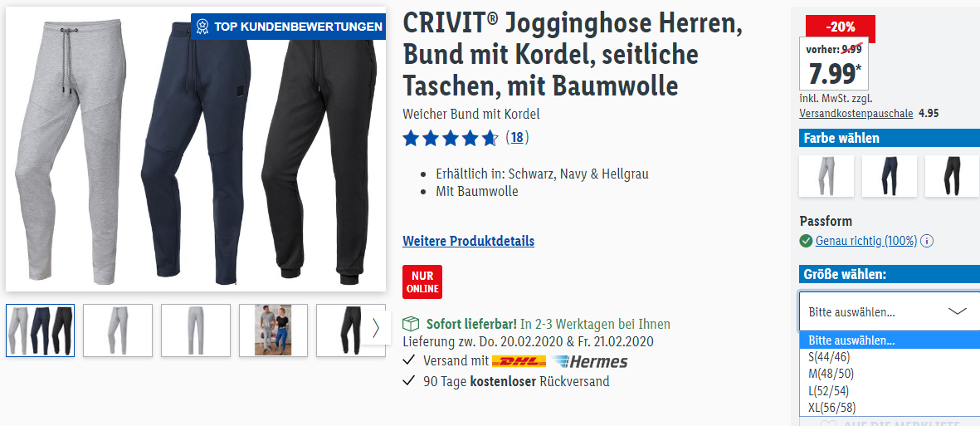Click the green delivery box icon
This screenshot has width=980, height=426.
[411, 324]
